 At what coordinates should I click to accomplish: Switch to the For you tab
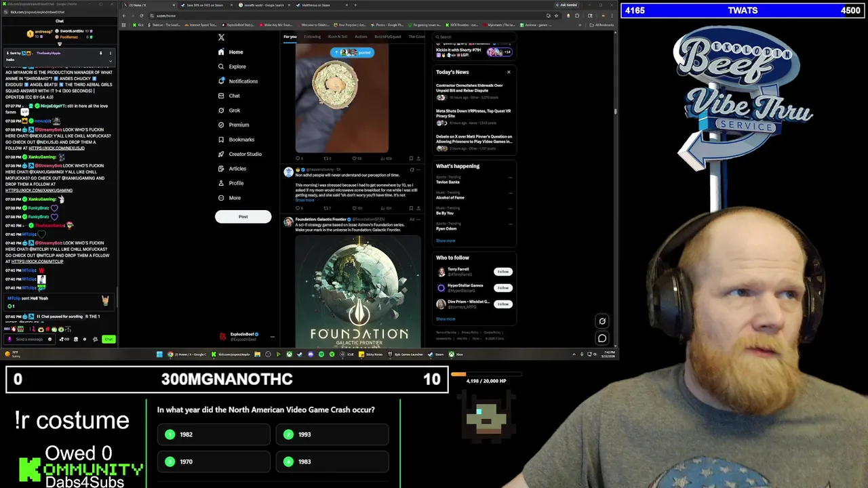coord(290,37)
